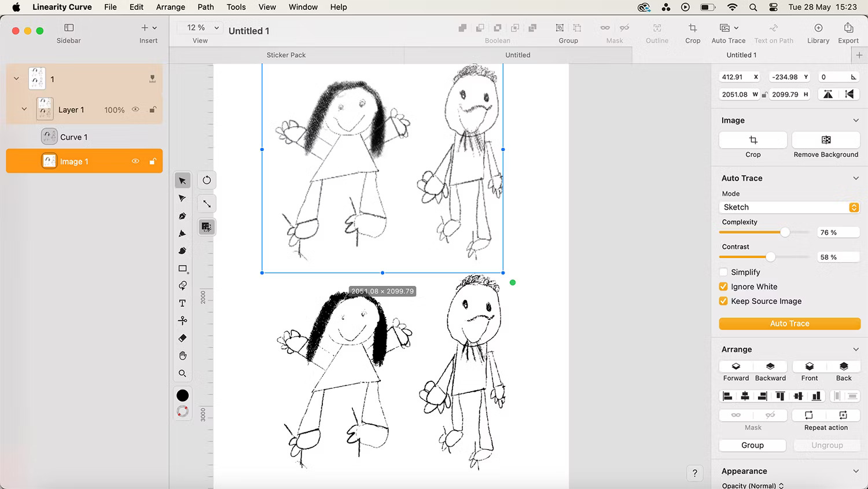
Task: Select the Eraser tool
Action: point(182,338)
